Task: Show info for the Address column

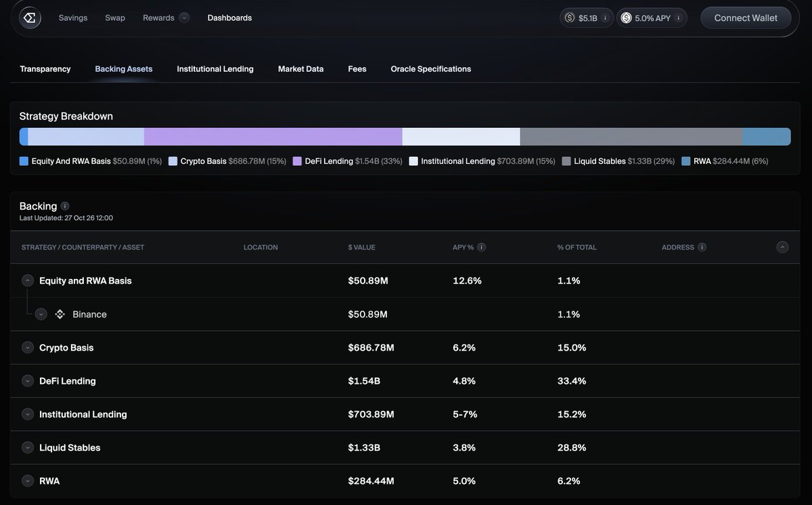Action: [702, 247]
